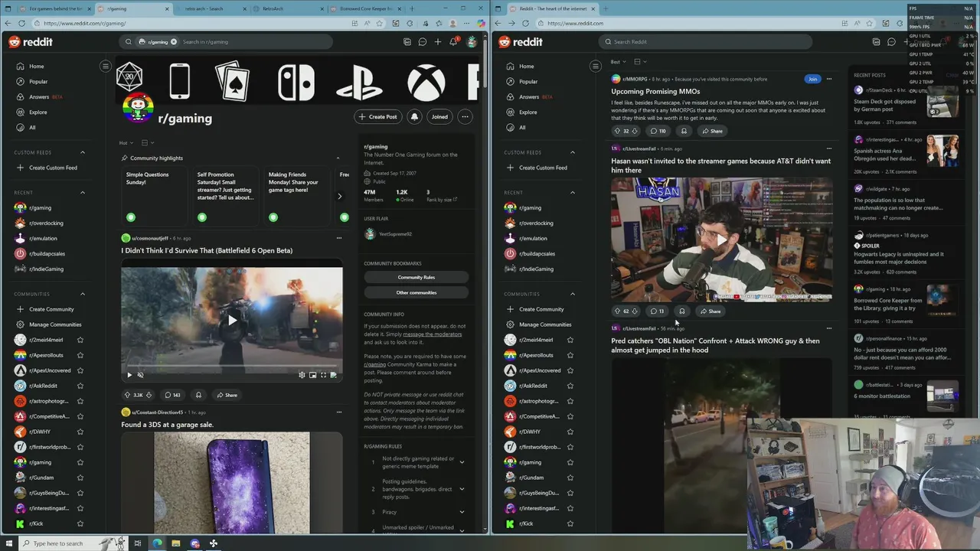This screenshot has width=980, height=551.
Task: Unmute the Battlefield video sound
Action: tap(140, 375)
